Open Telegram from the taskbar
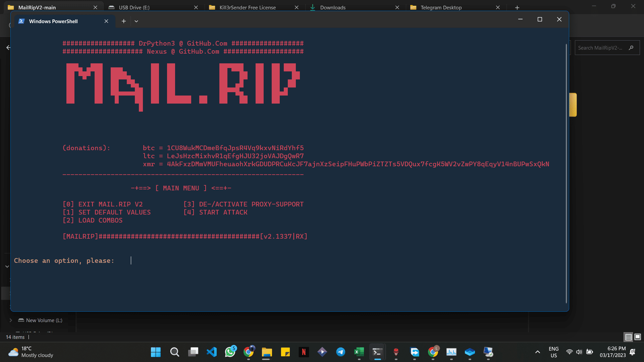 pyautogui.click(x=341, y=352)
